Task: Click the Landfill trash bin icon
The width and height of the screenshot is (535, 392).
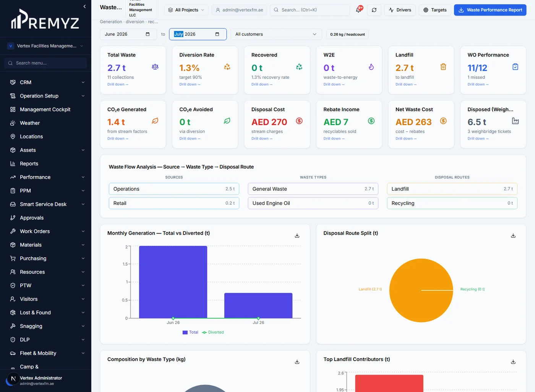Action: [443, 67]
